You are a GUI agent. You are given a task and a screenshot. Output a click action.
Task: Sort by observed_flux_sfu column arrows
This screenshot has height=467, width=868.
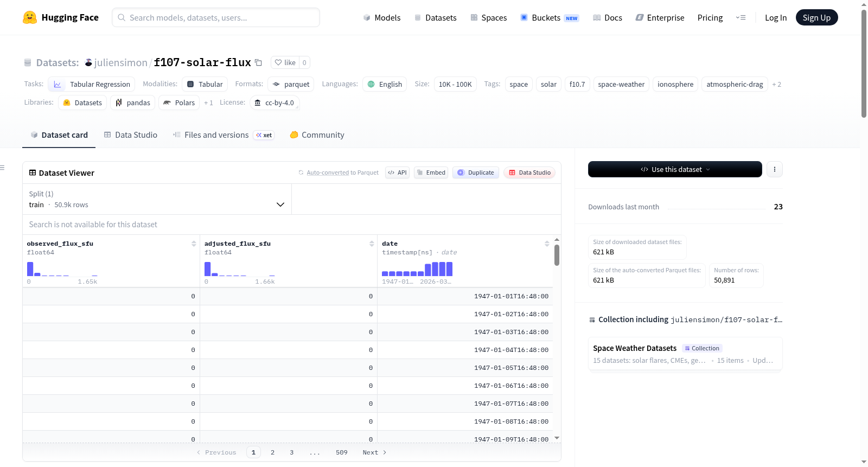pyautogui.click(x=194, y=244)
